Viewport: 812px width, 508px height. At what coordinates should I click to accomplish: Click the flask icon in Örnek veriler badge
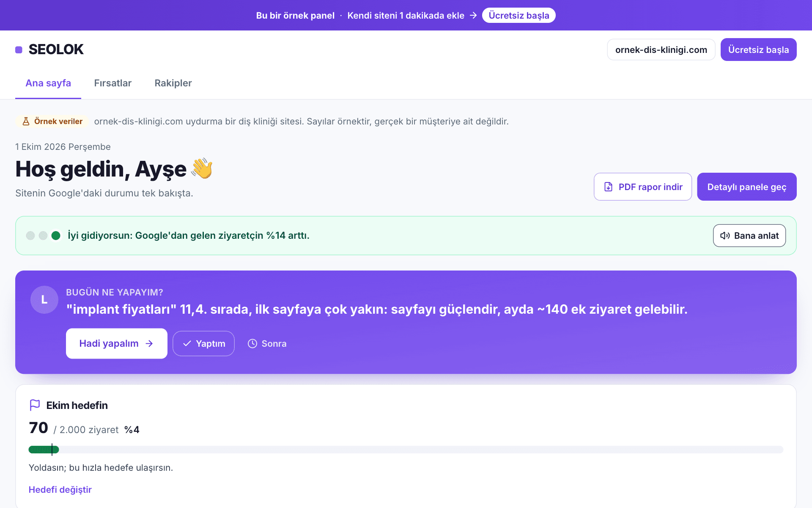click(x=26, y=121)
